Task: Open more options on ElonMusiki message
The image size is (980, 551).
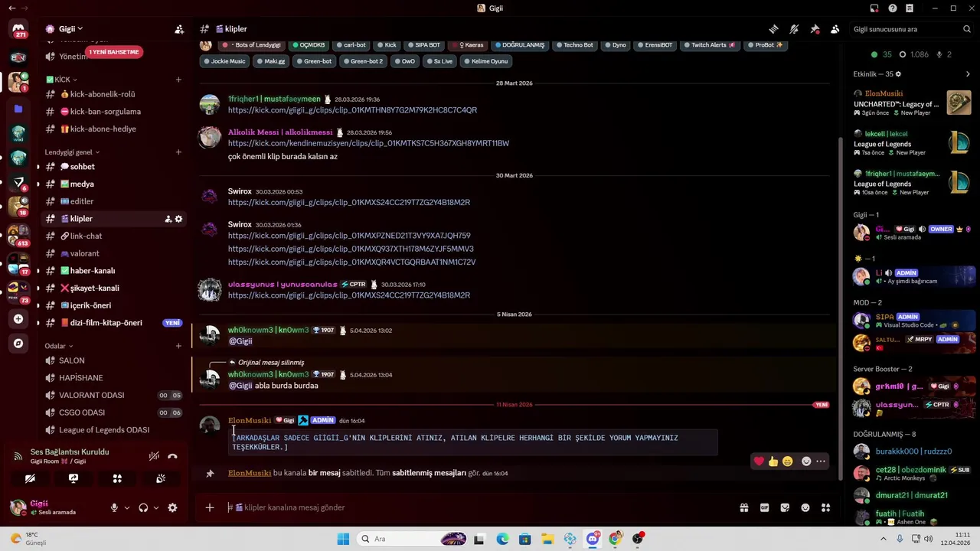Action: click(x=821, y=461)
